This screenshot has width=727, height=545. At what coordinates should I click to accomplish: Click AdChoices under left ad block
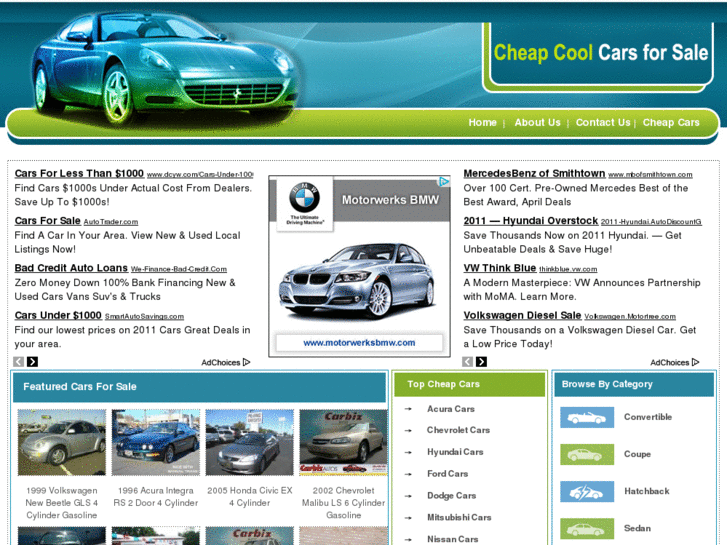(226, 362)
